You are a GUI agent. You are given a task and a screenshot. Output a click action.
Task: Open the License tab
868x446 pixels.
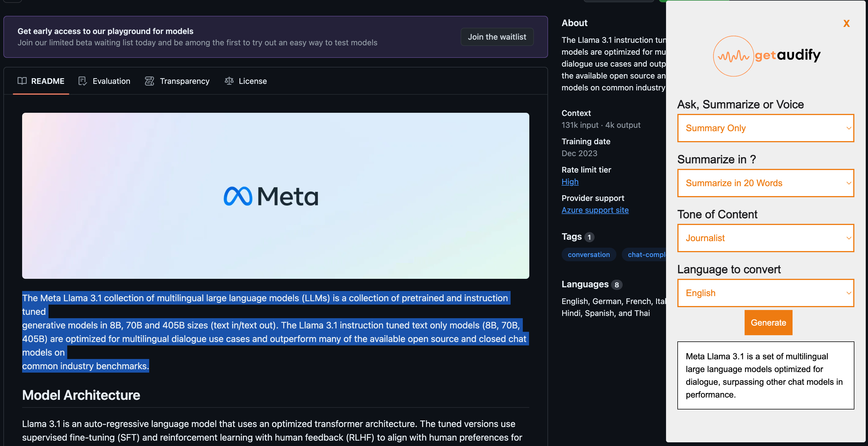pos(246,81)
